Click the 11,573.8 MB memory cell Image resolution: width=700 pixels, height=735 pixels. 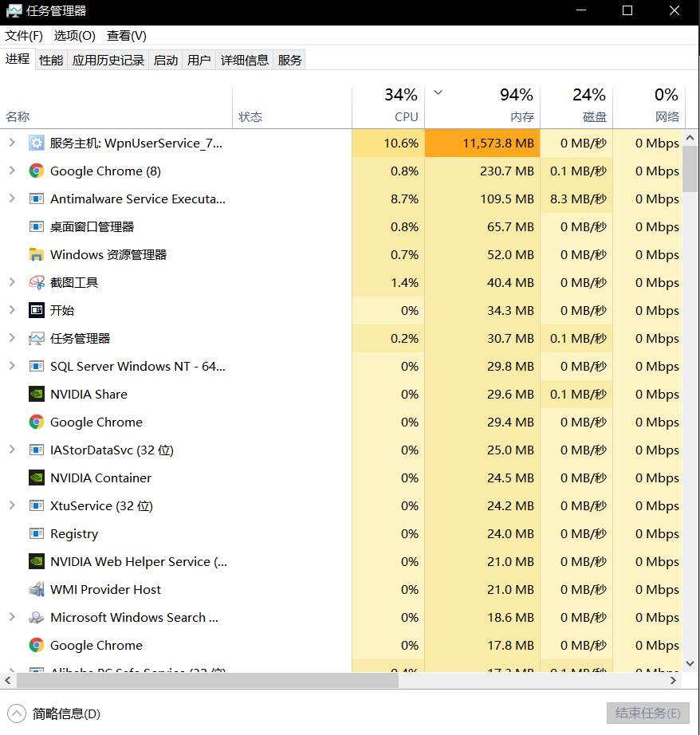(482, 143)
